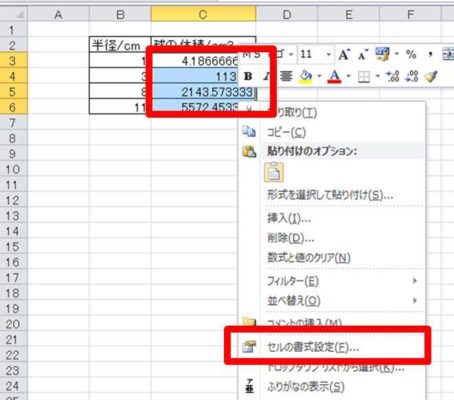Choose 形式を選択して貼り付け(S) option
Image resolution: width=454 pixels, height=400 pixels.
coord(330,194)
